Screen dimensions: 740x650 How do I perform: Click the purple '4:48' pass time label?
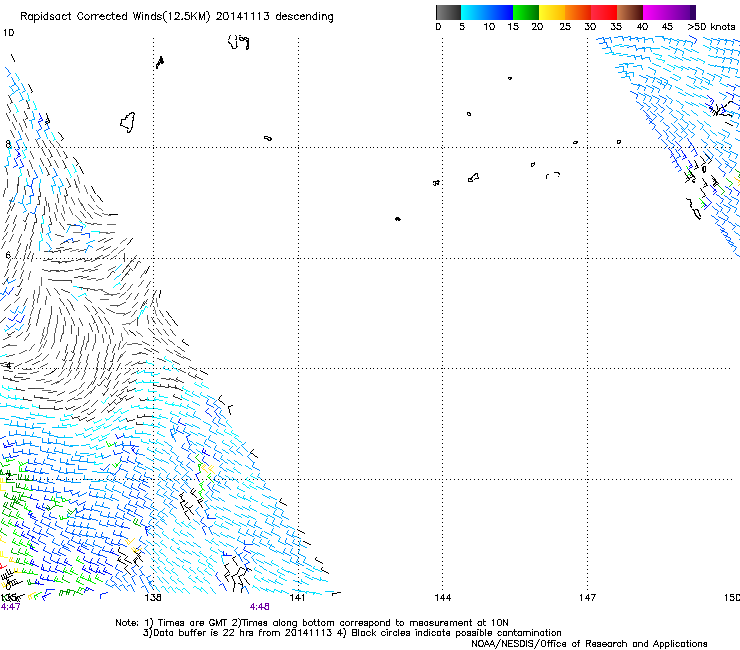pyautogui.click(x=260, y=607)
